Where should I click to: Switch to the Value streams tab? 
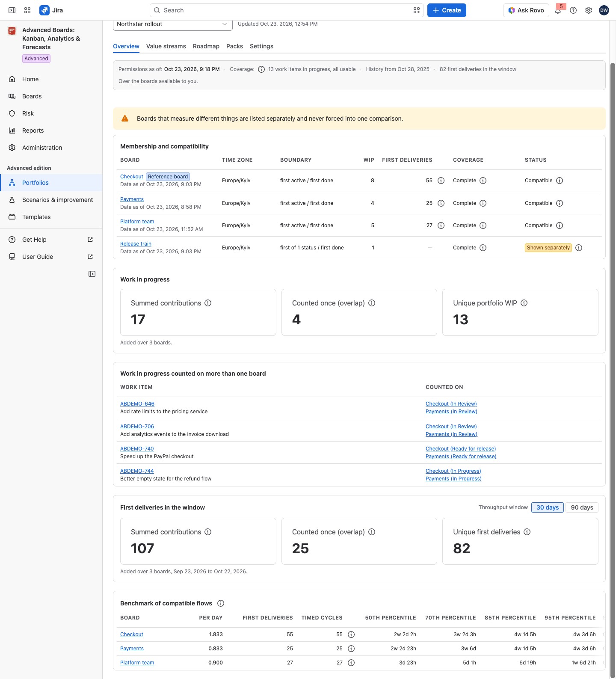click(166, 46)
